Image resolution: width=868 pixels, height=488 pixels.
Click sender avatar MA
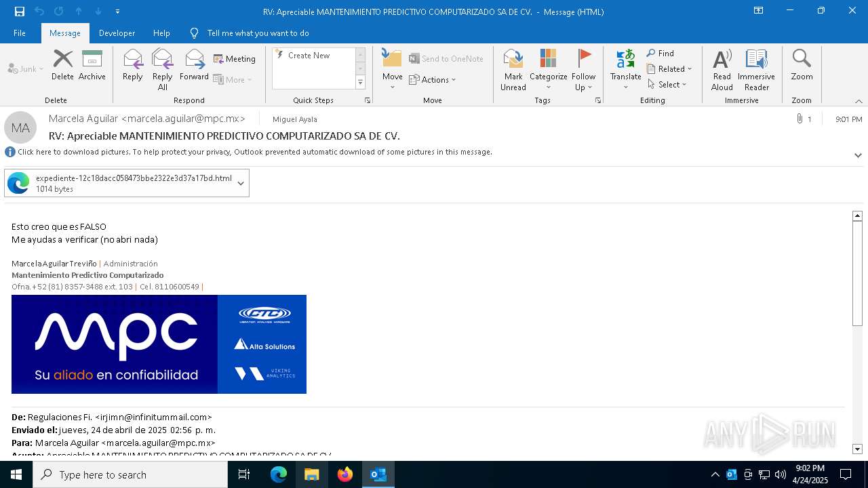tap(20, 127)
